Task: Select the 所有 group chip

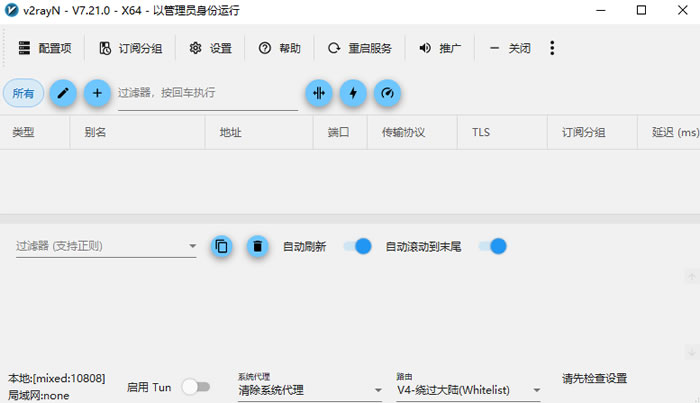Action: point(23,93)
